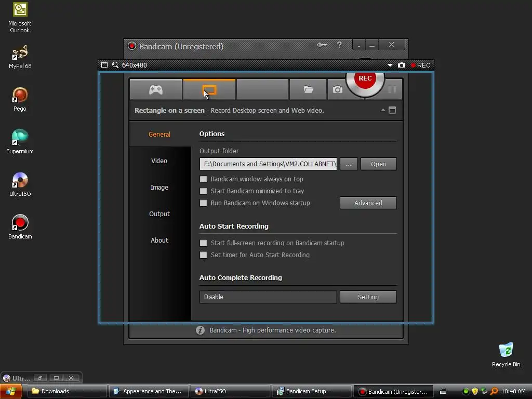Open the MyPal 68 desktop icon
Screen dimensions: 532x399
(x=20, y=57)
